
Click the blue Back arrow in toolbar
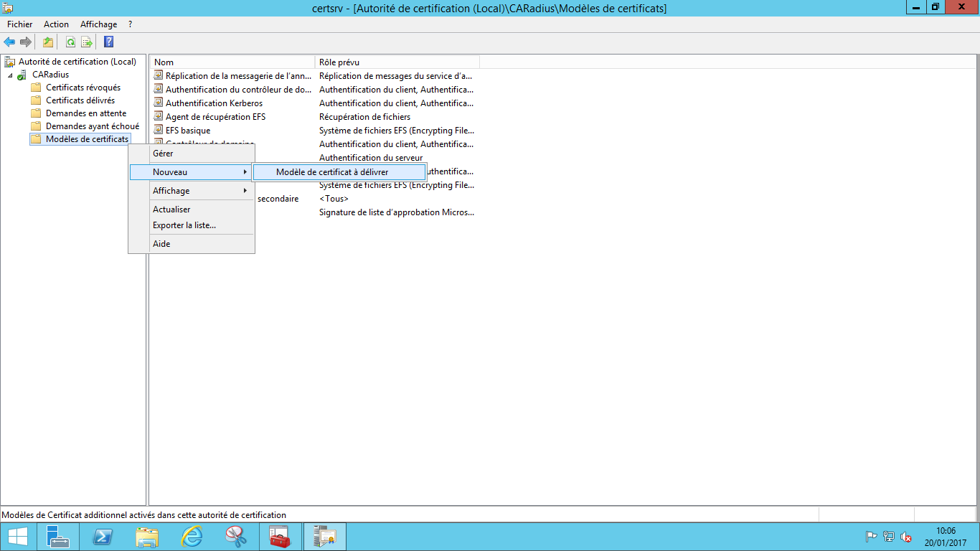9,42
